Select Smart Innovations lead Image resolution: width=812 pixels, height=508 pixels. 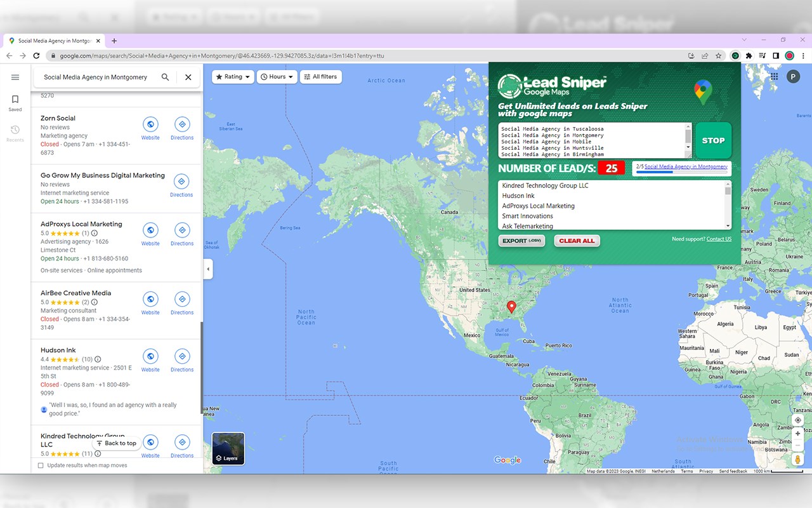pyautogui.click(x=527, y=216)
